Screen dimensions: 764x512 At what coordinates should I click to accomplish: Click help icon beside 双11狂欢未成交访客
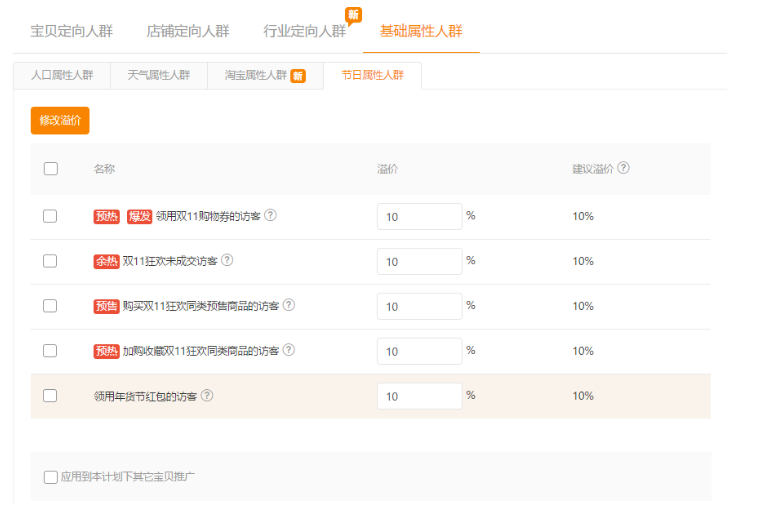tap(227, 260)
